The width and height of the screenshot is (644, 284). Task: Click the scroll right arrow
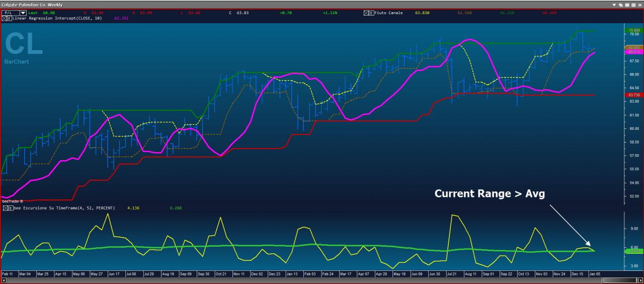point(640,280)
